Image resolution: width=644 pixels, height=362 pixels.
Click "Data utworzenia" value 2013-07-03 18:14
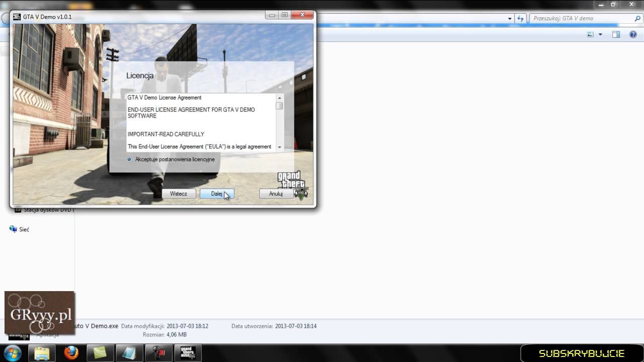(x=296, y=326)
